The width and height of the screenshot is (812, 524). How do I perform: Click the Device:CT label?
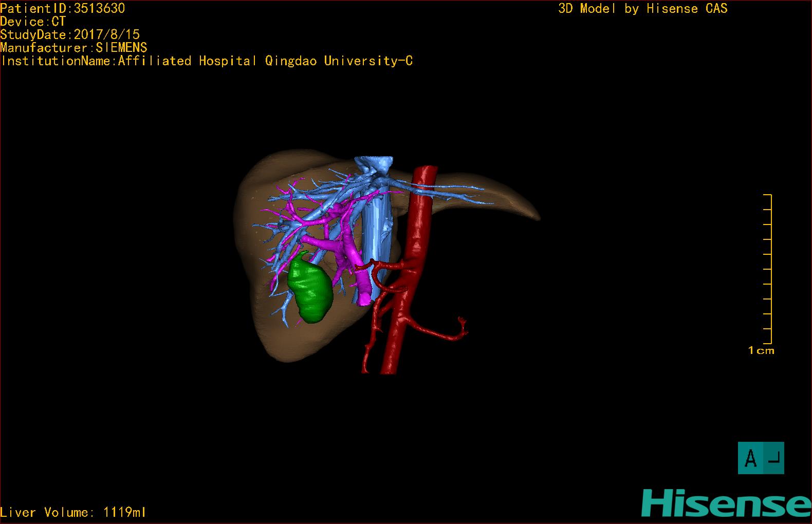tap(33, 22)
